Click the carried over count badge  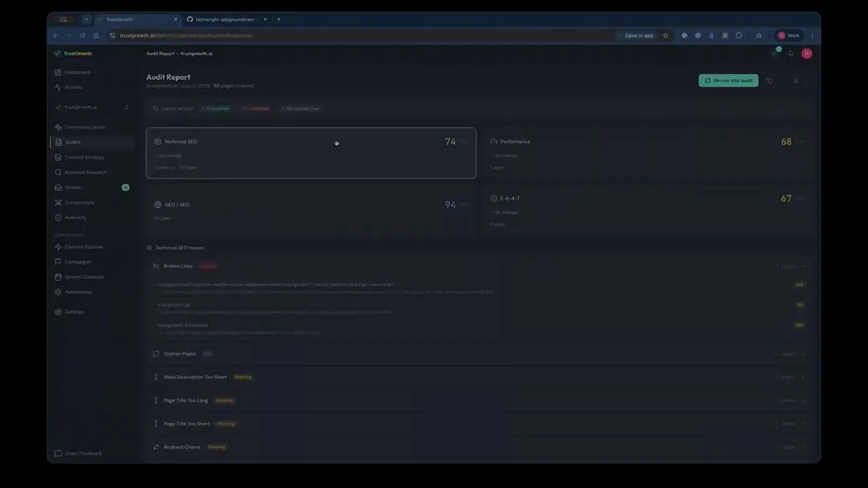coord(301,108)
